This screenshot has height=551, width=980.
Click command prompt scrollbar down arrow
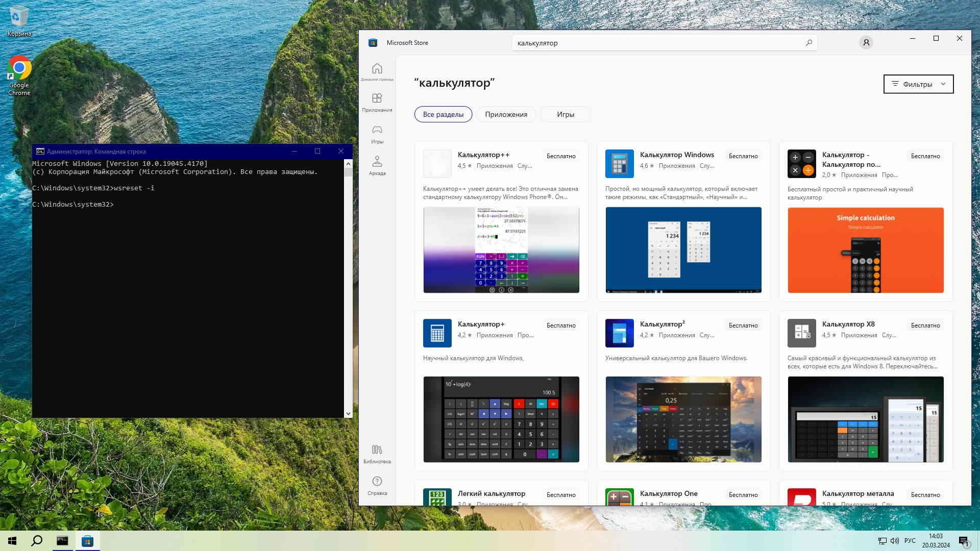pyautogui.click(x=348, y=414)
